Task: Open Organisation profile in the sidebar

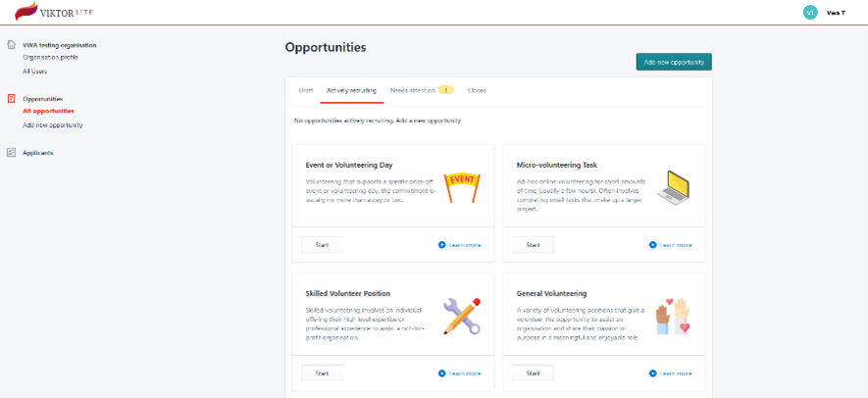Action: click(x=50, y=58)
